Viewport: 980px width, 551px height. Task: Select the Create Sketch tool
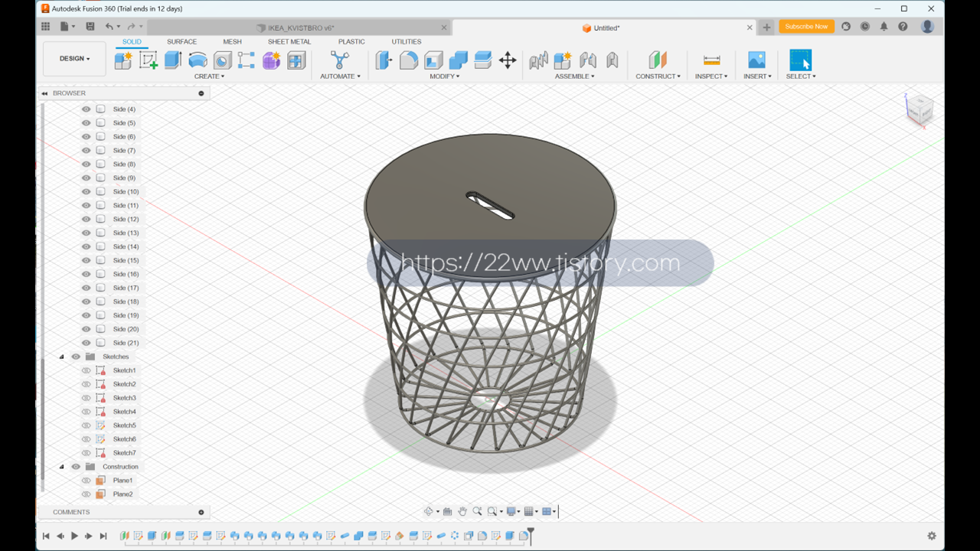pos(148,60)
